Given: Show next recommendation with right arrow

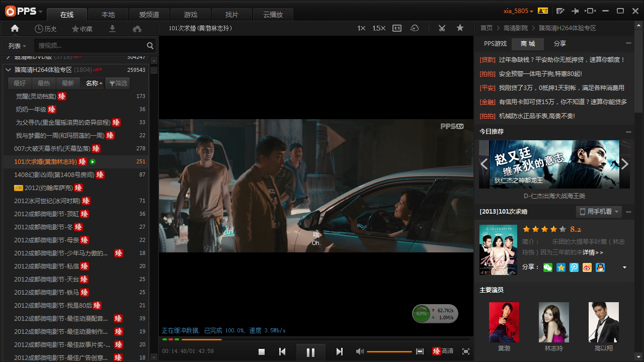Looking at the screenshot, I should [x=625, y=164].
